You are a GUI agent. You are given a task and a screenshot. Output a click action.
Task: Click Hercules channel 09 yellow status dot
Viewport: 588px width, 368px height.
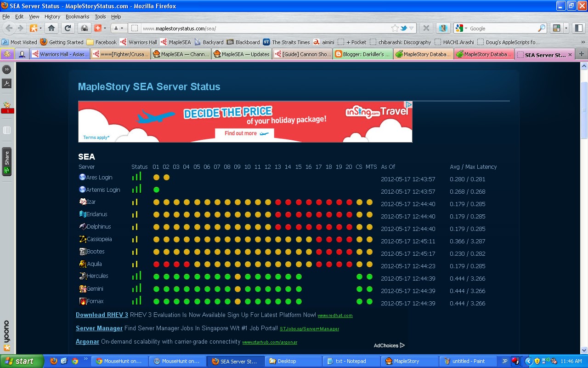(237, 276)
